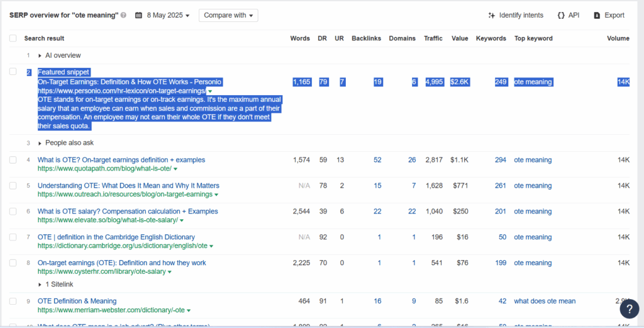
Task: Click domains count 26 for quotapath
Action: pos(412,160)
